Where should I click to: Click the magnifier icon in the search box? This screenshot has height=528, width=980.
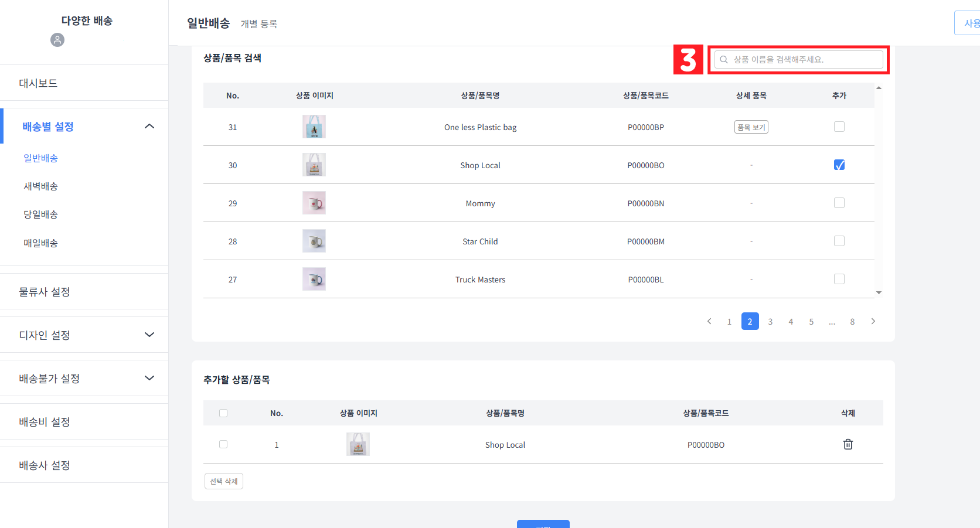pos(723,59)
